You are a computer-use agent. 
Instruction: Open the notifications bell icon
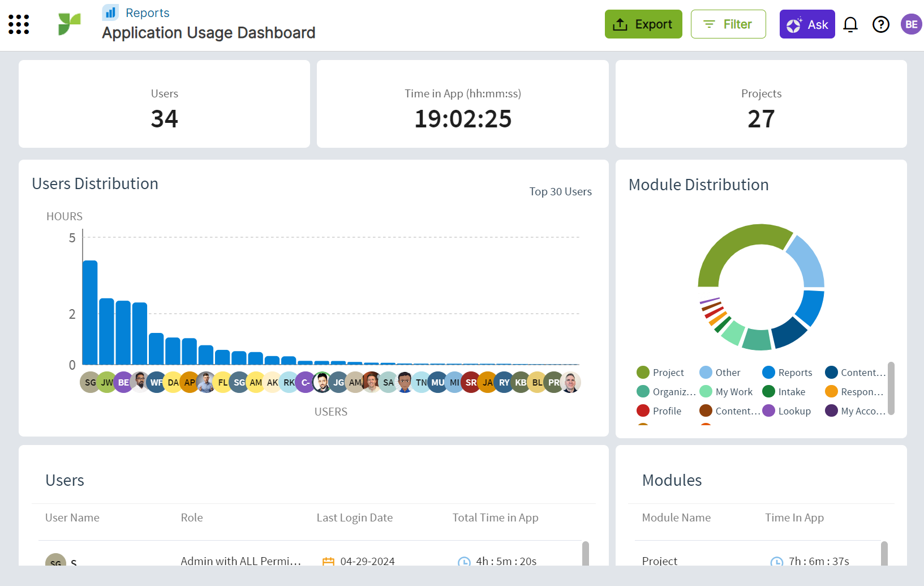coord(850,24)
